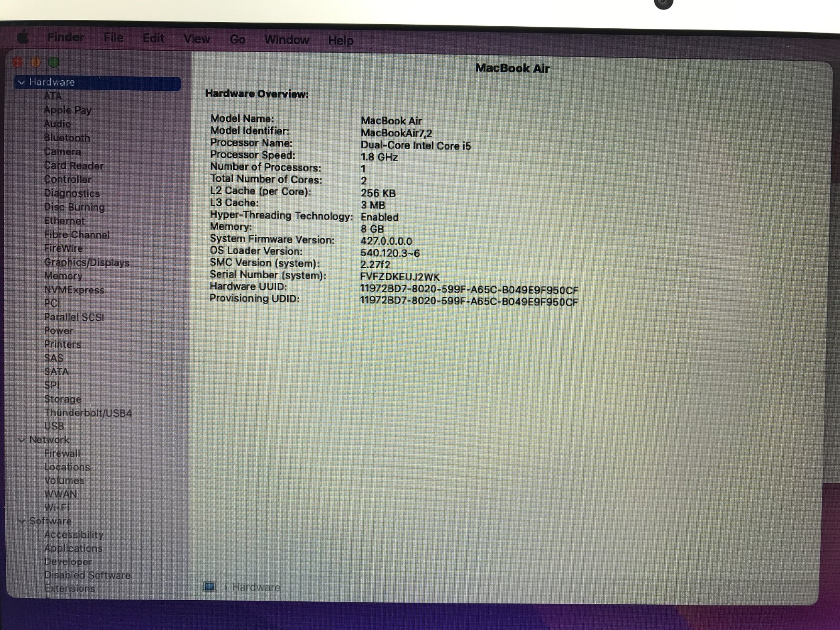Select the Hardware category in sidebar
The width and height of the screenshot is (840, 630).
pos(98,82)
